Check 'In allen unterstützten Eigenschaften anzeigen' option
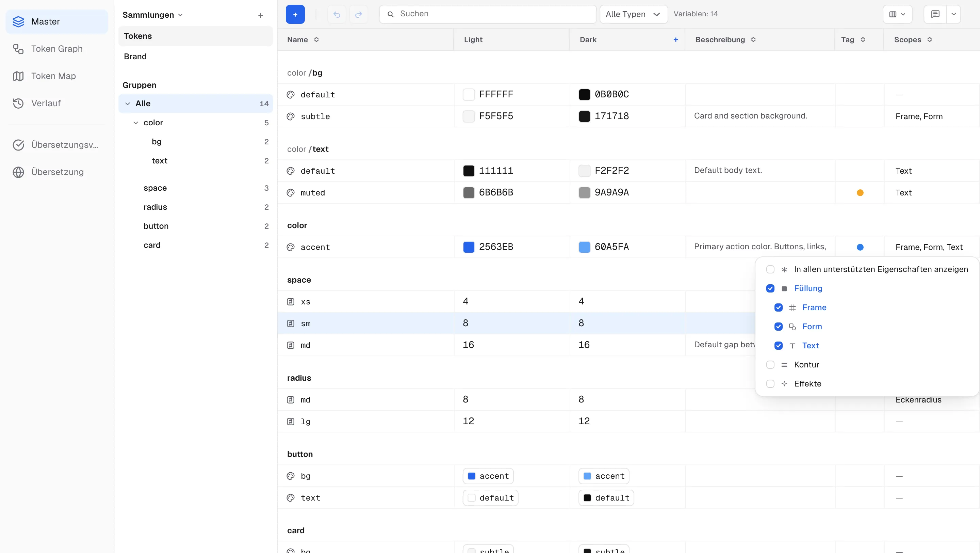980x553 pixels. [770, 269]
